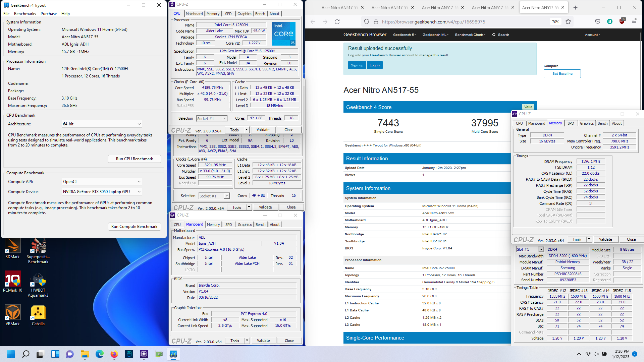Image resolution: width=644 pixels, height=362 pixels.
Task: Expand Tools arrow in top CPU-Z window
Action: point(247,130)
